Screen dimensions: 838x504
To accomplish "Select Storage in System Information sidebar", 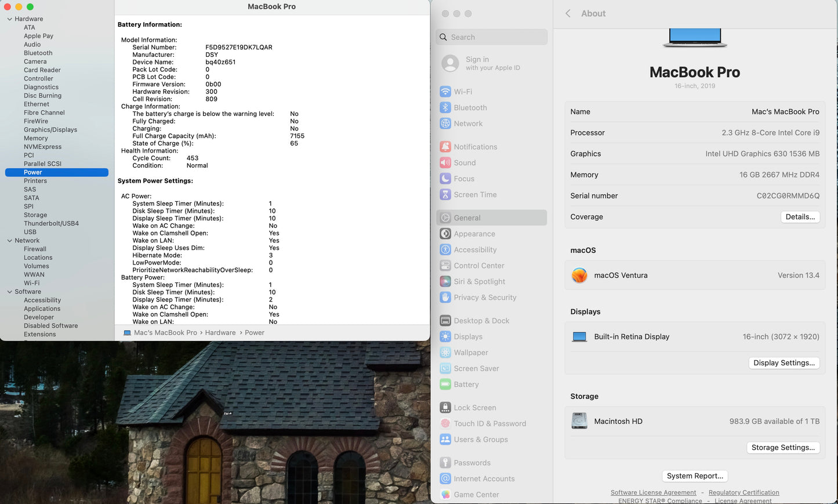I will pos(35,215).
